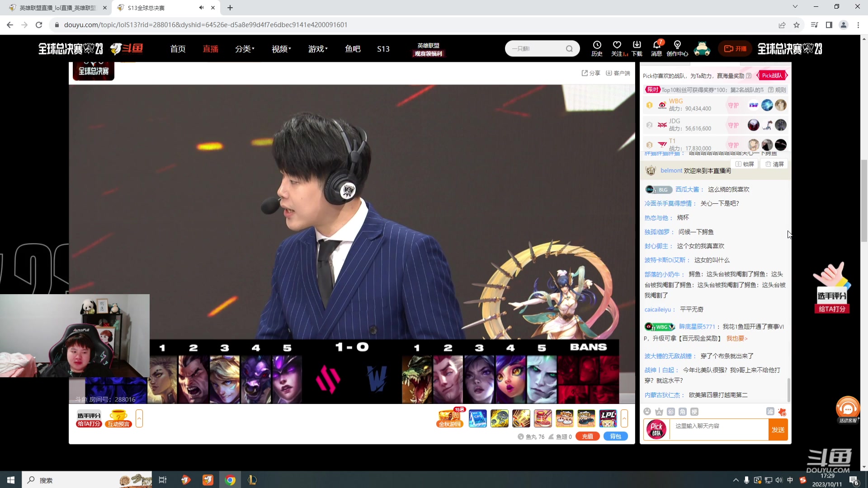868x488 pixels.
Task: Toggle 锁屏 chat scroll lock
Action: coord(745,164)
